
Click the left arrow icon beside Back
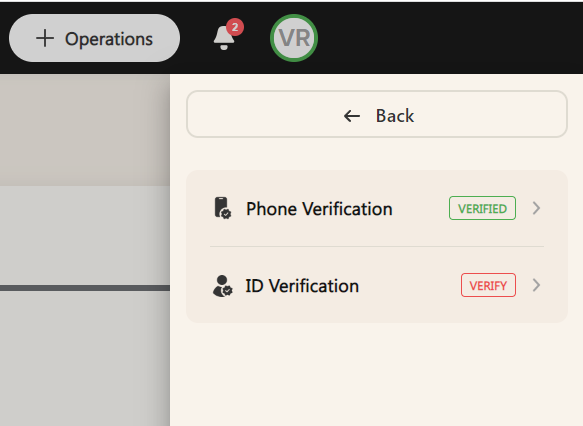[352, 116]
